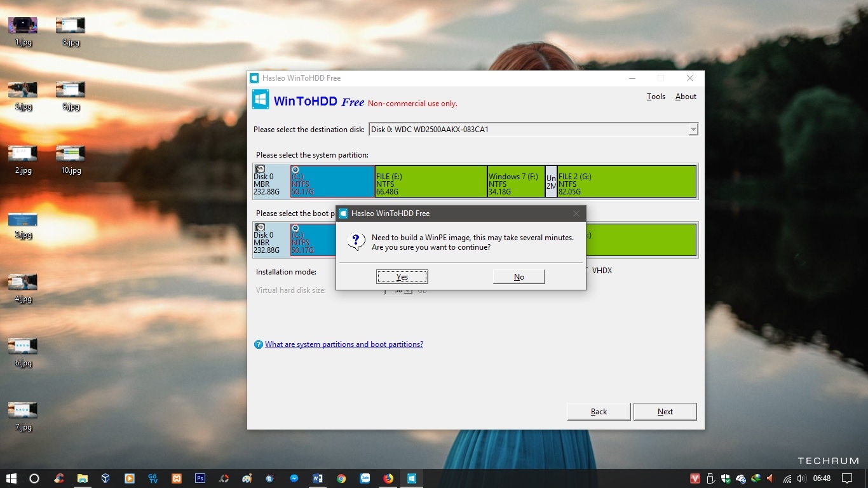The image size is (868, 488).
Task: Open Safely Remove Hardware tray icon
Action: [x=711, y=478]
